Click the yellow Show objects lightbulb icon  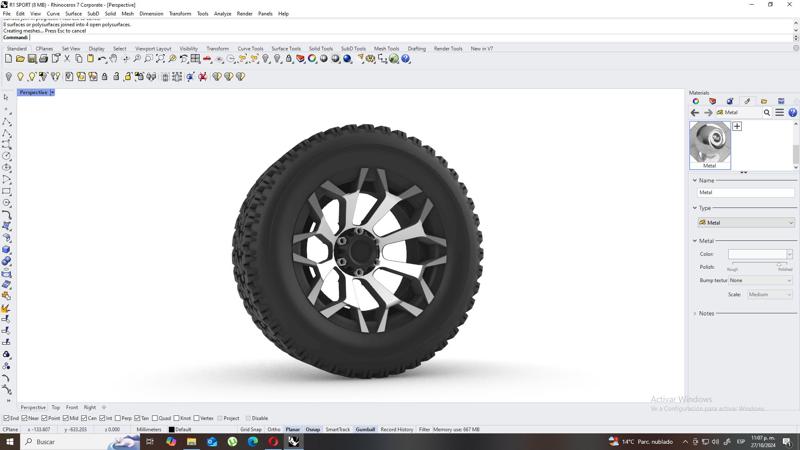point(20,77)
